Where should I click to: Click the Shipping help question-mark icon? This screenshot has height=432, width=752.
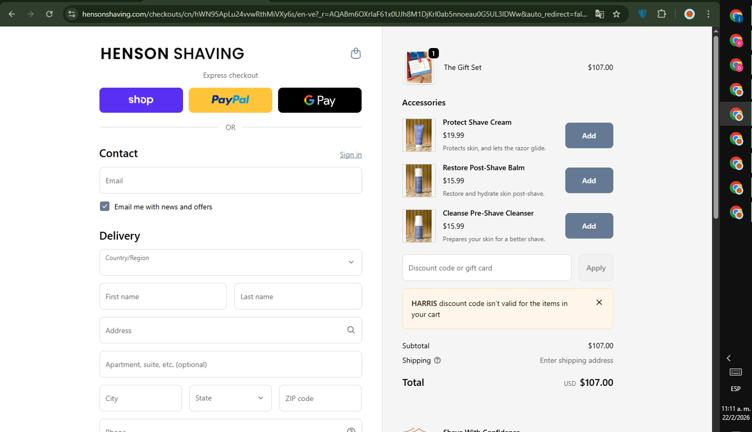click(437, 360)
